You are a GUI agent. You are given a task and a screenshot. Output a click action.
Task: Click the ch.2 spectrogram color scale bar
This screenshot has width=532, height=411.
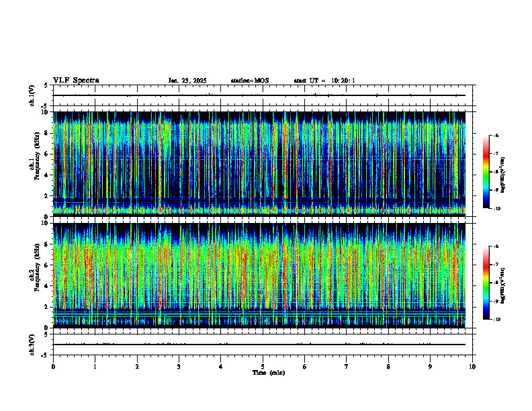click(486, 283)
